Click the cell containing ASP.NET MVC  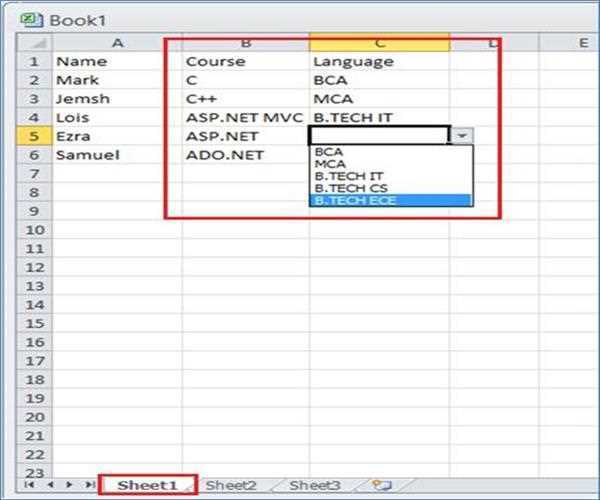[x=245, y=117]
